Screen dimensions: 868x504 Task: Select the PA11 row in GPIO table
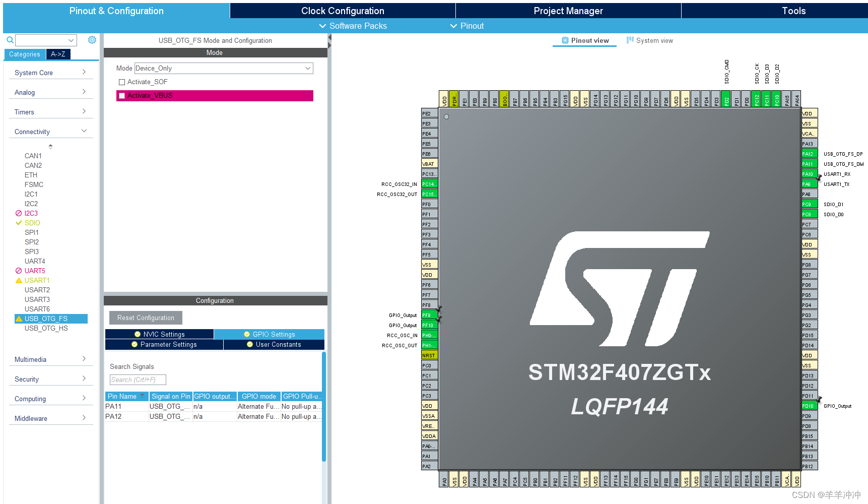pyautogui.click(x=214, y=406)
